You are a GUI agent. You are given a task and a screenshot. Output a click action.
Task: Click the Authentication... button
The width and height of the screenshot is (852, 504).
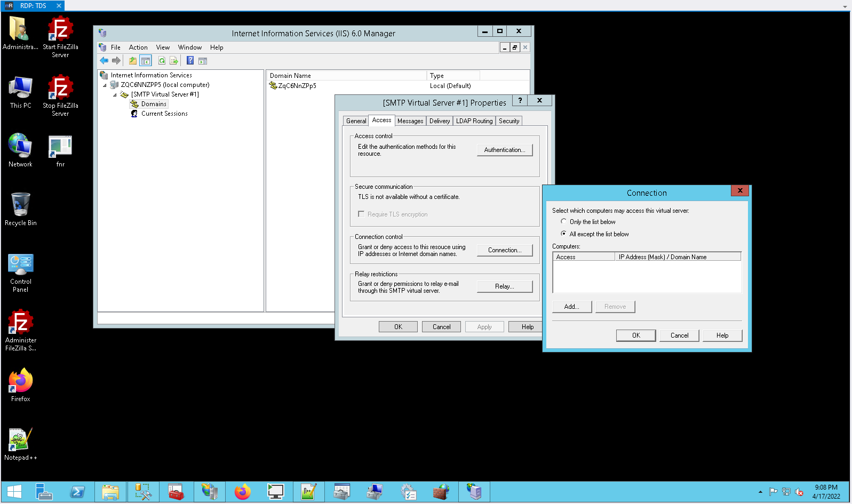coord(505,150)
